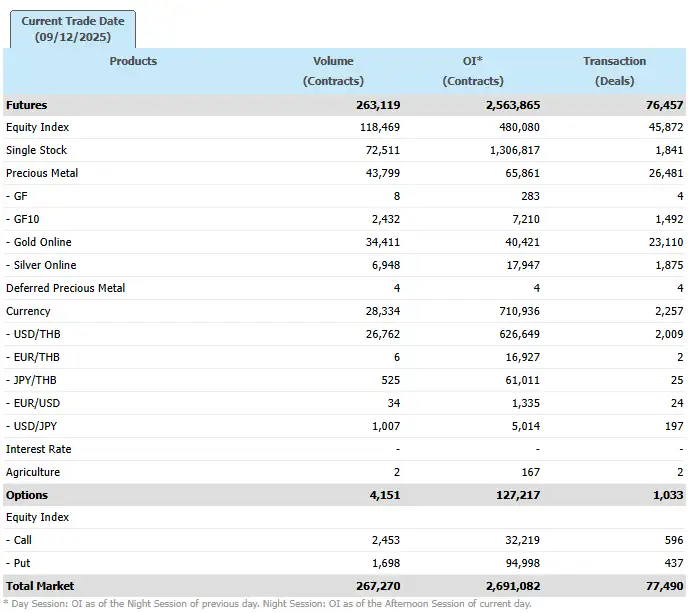This screenshot has width=688, height=613.
Task: Click the Interest Rate product row
Action: pyautogui.click(x=39, y=450)
